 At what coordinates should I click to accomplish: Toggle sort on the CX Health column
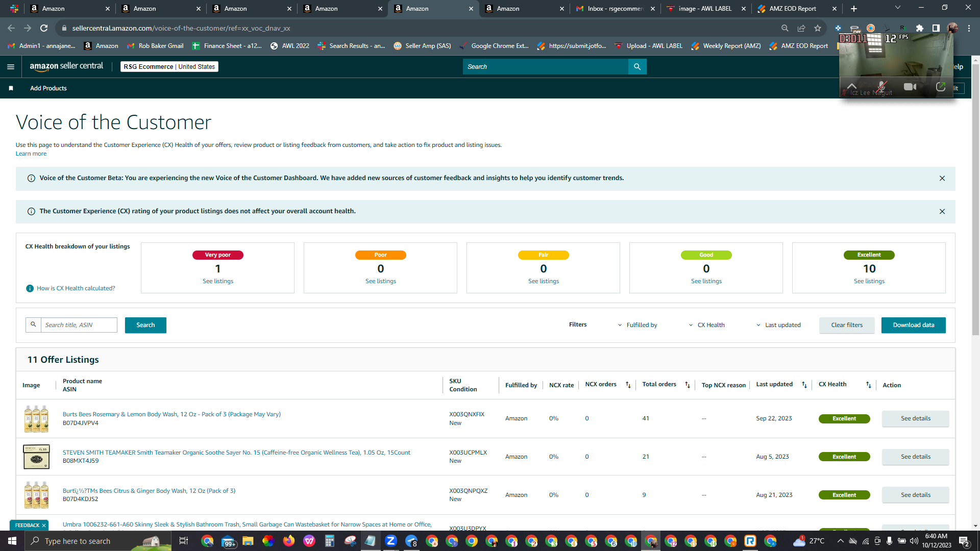[869, 385]
